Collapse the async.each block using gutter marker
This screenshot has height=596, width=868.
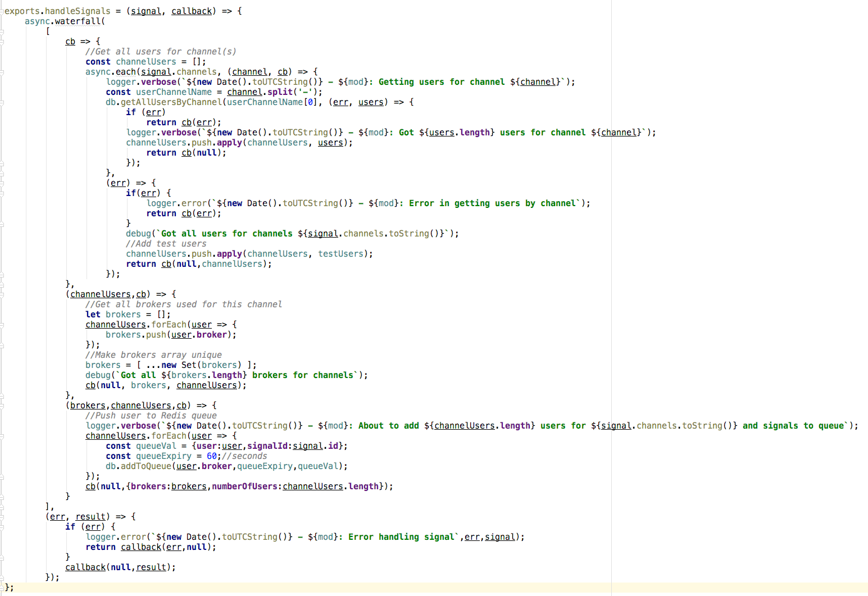tap(2, 72)
